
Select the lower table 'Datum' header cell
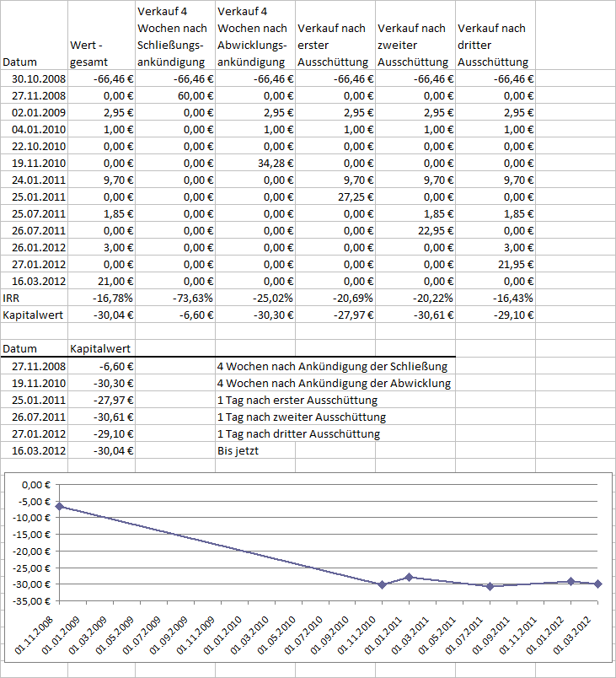34,348
